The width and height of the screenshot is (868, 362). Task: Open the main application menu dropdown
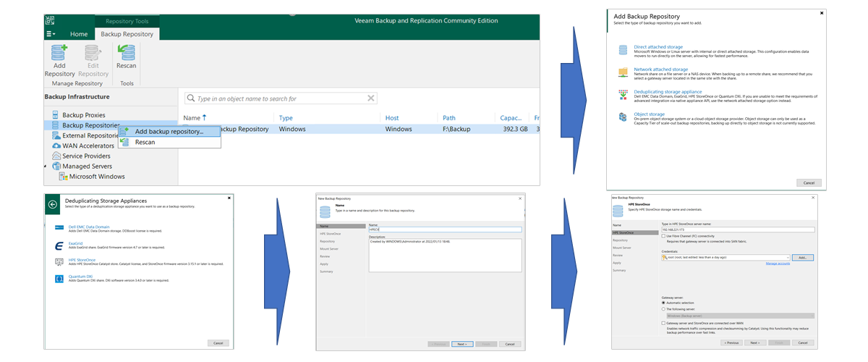50,34
